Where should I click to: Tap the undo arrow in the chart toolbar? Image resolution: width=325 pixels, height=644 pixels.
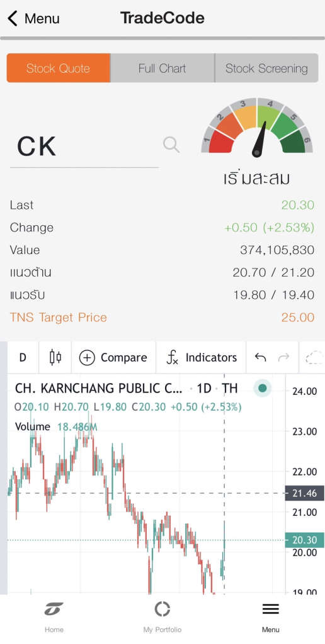tap(260, 357)
